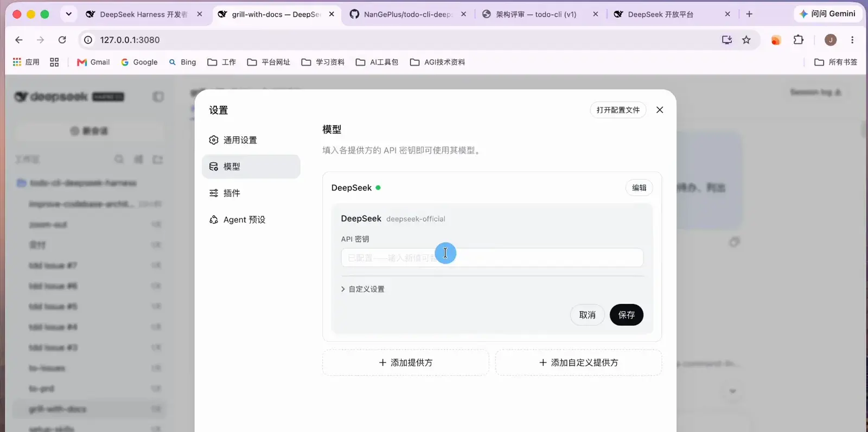Open the Chrome profile avatar J

click(x=831, y=40)
